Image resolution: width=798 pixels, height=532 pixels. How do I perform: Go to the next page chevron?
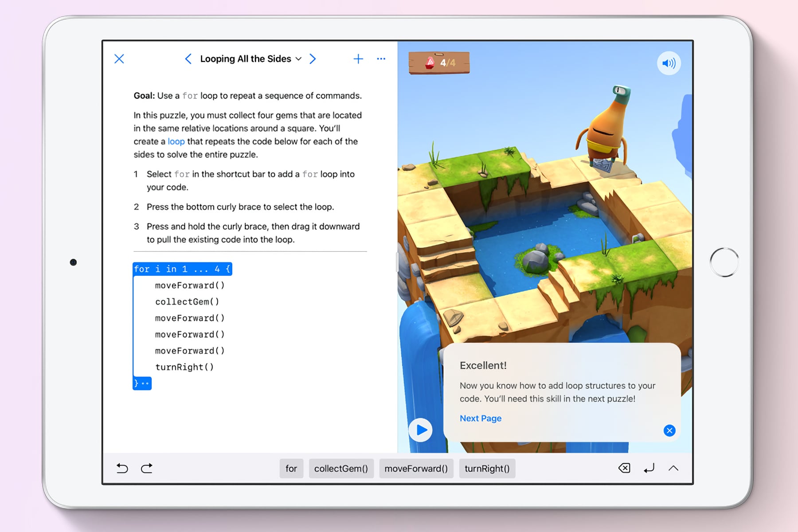tap(313, 59)
